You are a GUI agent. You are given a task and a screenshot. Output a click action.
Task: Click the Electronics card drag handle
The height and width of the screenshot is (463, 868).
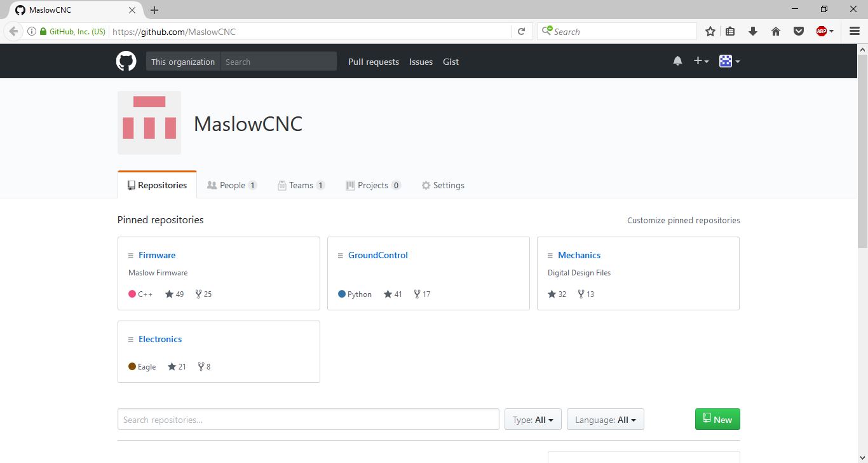coord(131,340)
